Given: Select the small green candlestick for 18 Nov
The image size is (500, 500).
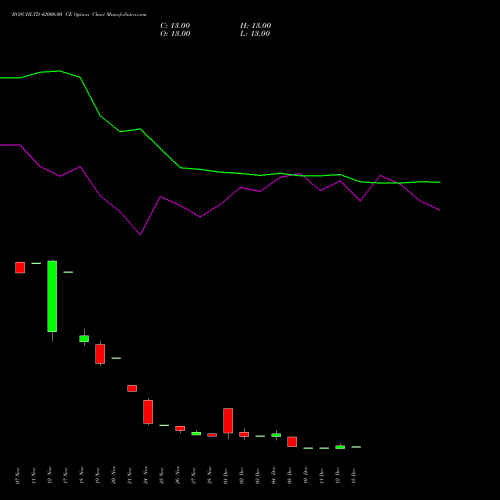Looking at the screenshot, I should click(84, 339).
